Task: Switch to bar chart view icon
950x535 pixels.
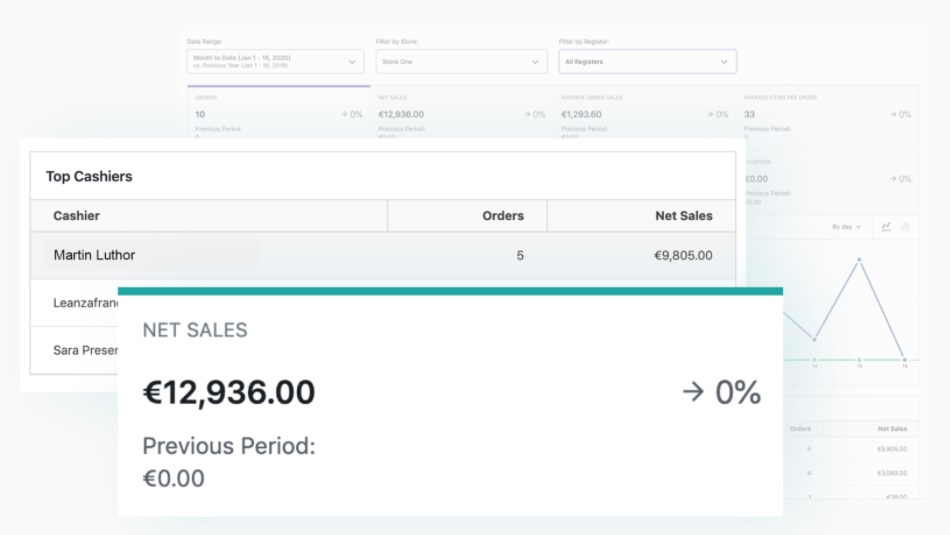Action: pyautogui.click(x=905, y=227)
